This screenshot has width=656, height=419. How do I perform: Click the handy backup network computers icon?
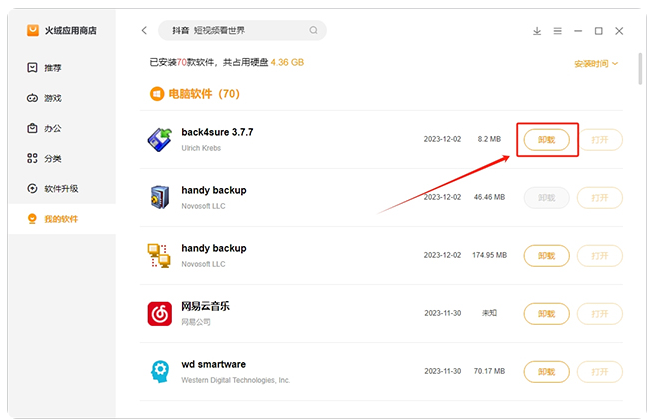[x=159, y=255]
